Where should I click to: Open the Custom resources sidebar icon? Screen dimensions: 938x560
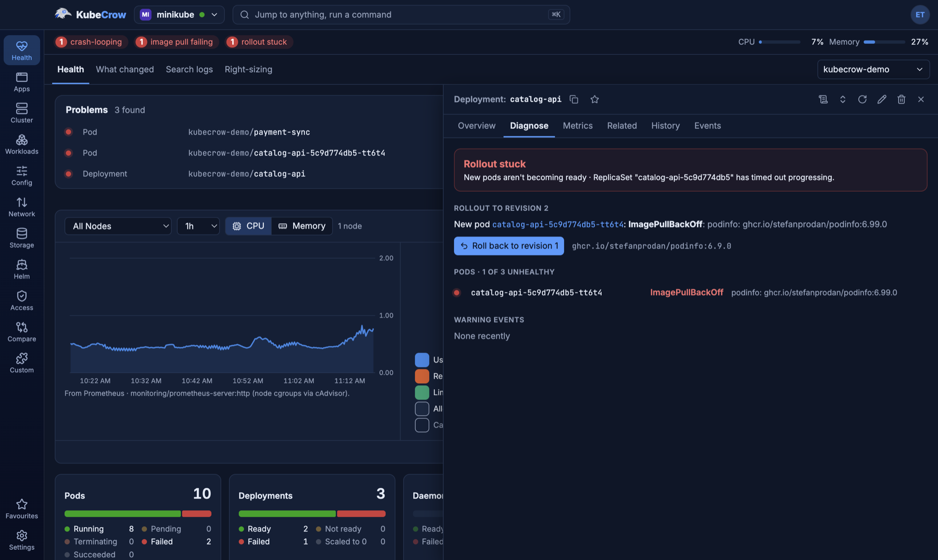pyautogui.click(x=22, y=363)
